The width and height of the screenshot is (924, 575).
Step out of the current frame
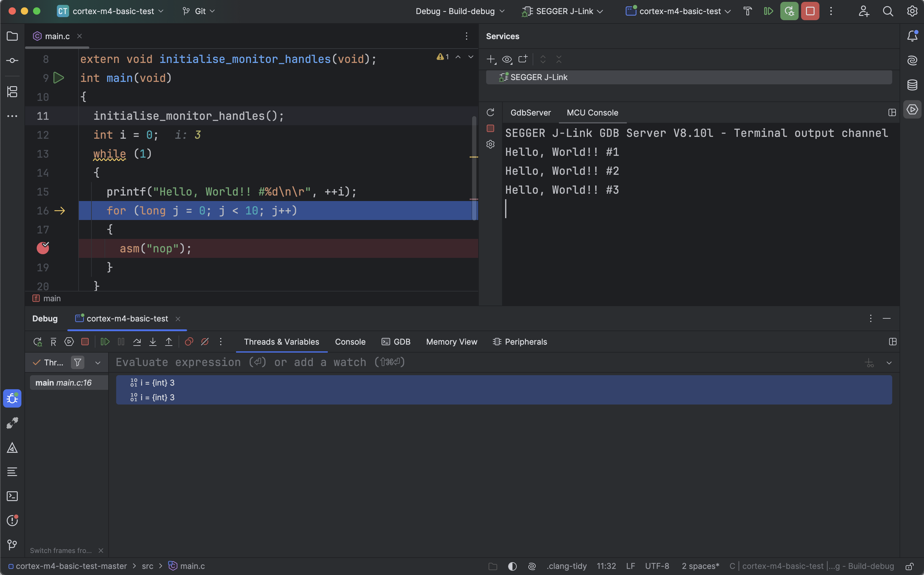[x=169, y=342]
